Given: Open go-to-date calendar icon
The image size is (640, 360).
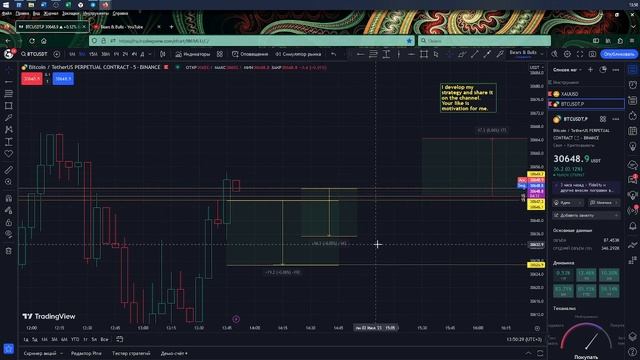Looking at the screenshot, I should (119, 339).
